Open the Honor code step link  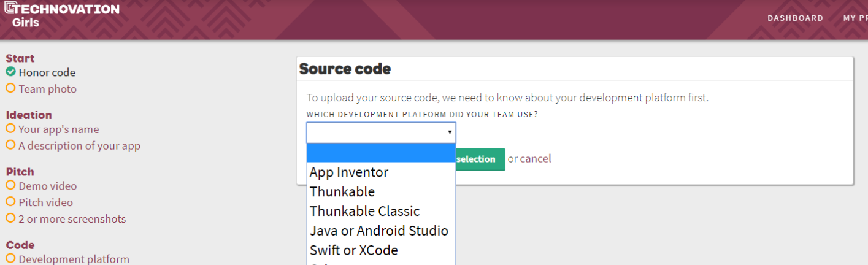point(47,72)
